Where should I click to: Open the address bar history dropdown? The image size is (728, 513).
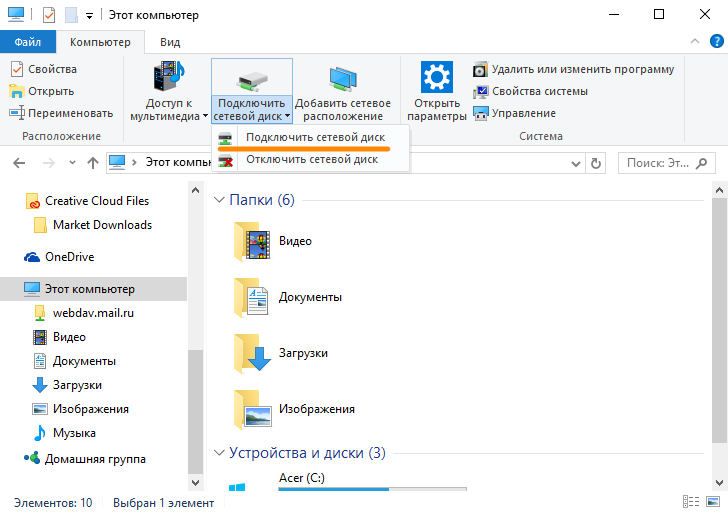[x=573, y=162]
